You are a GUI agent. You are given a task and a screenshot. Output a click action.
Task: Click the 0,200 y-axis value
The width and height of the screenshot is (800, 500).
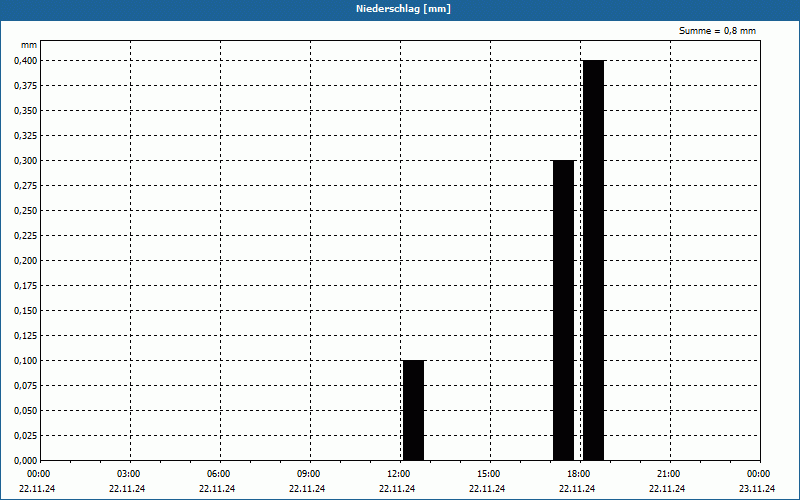pos(26,261)
